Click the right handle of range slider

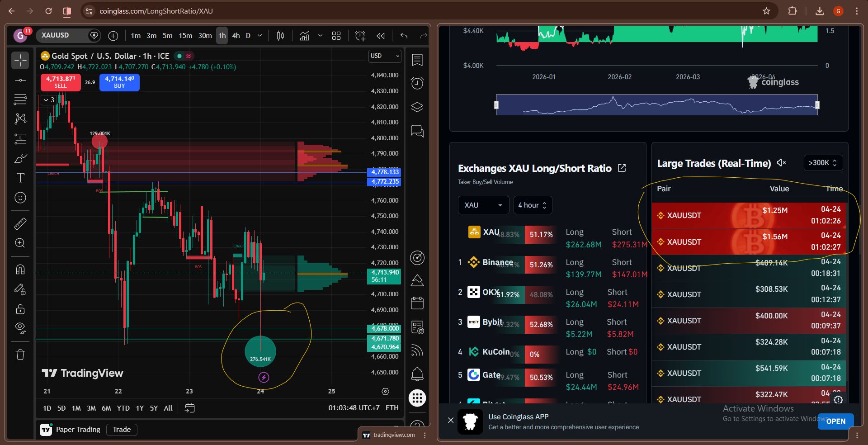817,105
